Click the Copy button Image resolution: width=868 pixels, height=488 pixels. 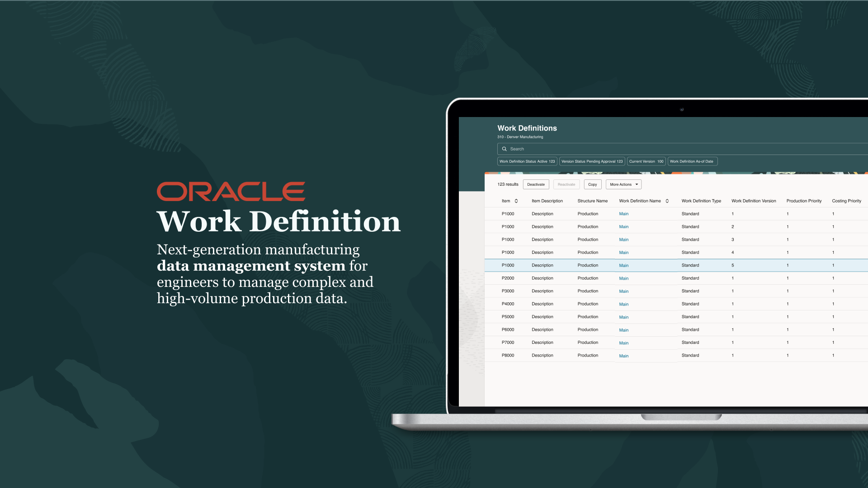(593, 184)
